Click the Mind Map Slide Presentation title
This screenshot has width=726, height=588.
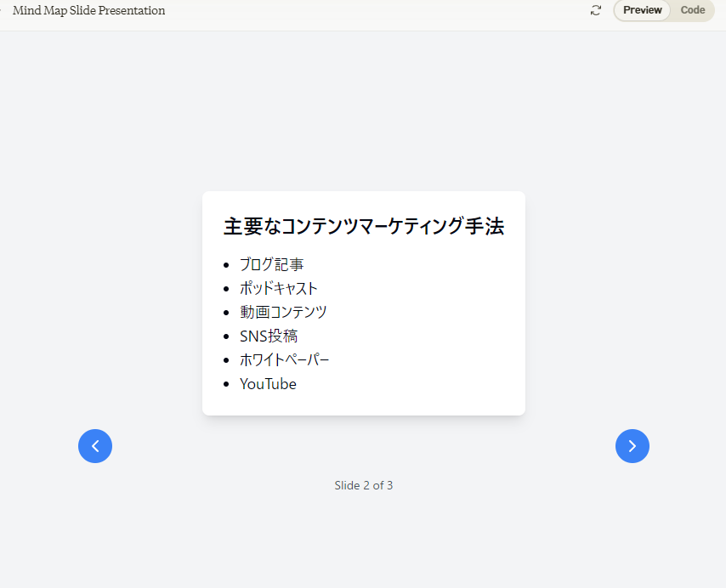(x=89, y=10)
